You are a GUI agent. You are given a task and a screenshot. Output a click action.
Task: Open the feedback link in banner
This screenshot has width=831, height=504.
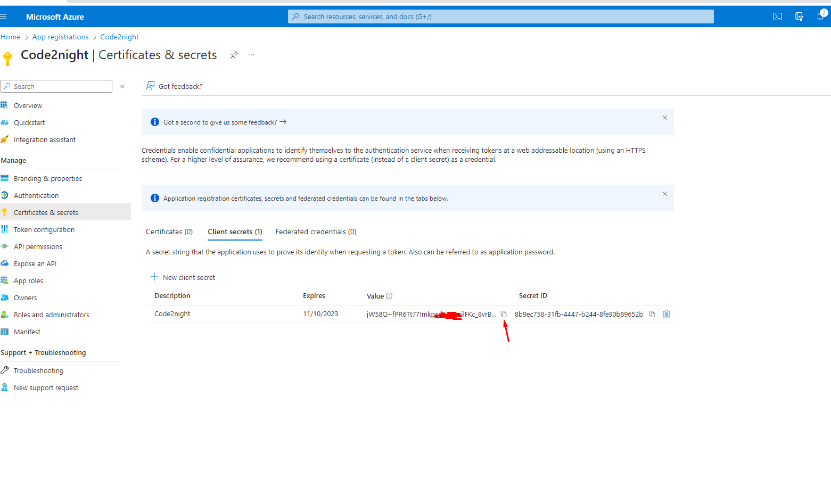click(225, 122)
